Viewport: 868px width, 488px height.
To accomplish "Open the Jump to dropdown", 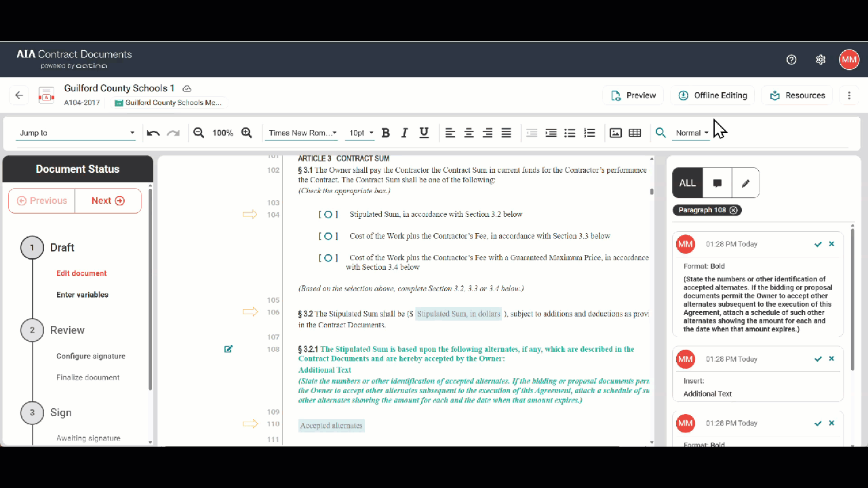I will [x=76, y=133].
